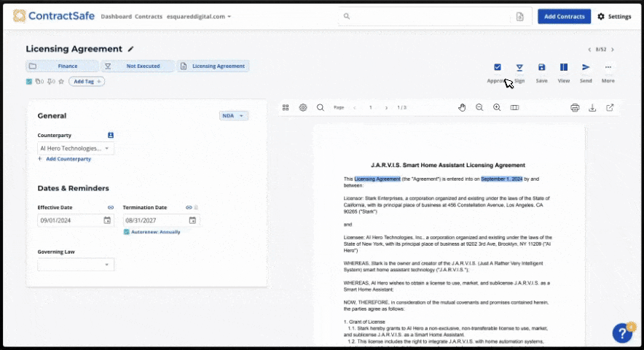This screenshot has height=350, width=644.
Task: Click highlighted 'September 1, 2024' text in document
Action: 502,179
